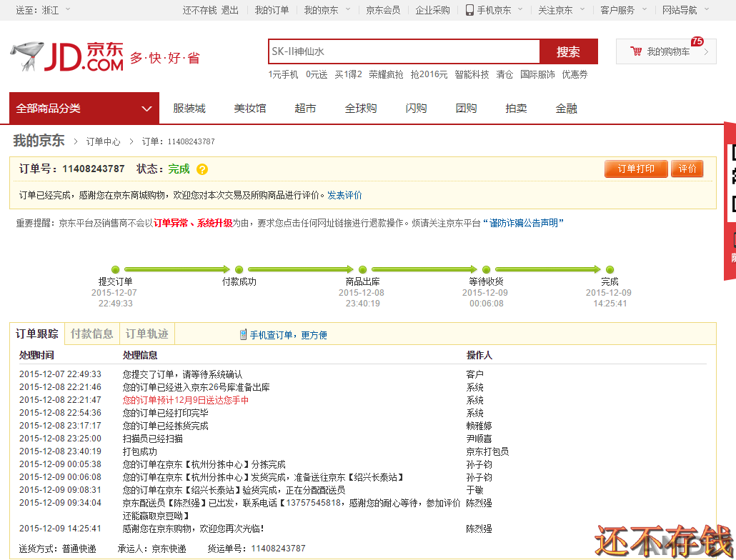Open the 金融 navigation item

click(x=566, y=109)
